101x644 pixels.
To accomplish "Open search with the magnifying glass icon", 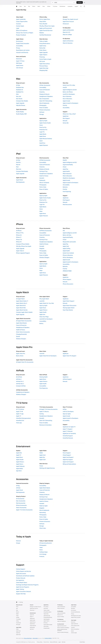I will click(x=81, y=6).
